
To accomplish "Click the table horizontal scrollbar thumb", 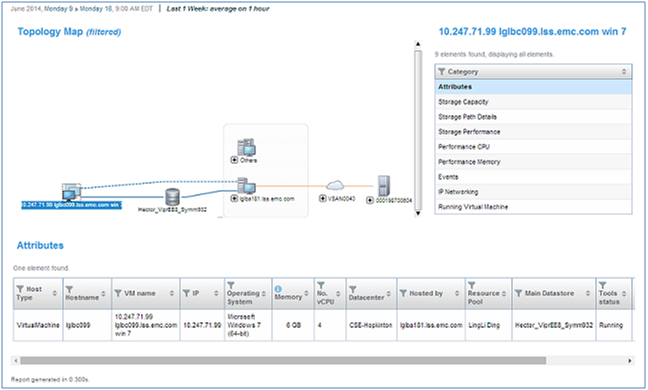I will 283,361.
